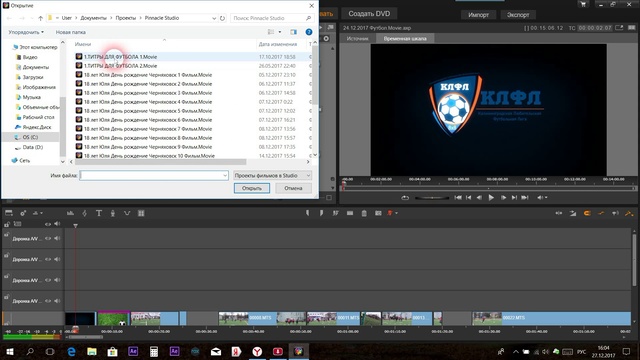Click the Открыть button
Image resolution: width=640 pixels, height=360 pixels.
(252, 188)
